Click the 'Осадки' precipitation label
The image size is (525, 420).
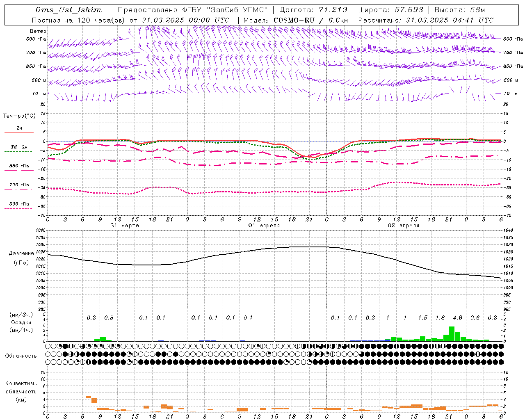tap(21, 322)
